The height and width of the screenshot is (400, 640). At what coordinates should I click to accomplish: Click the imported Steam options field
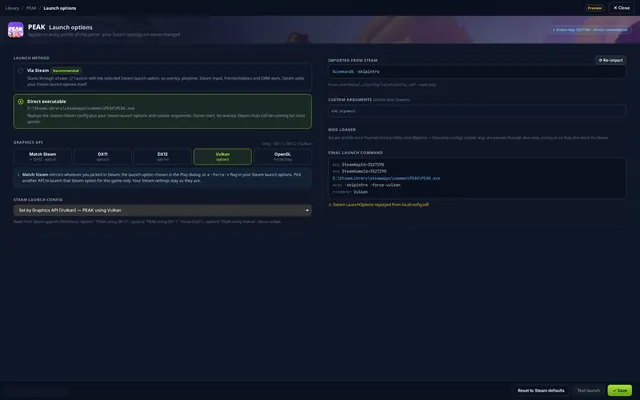[x=477, y=71]
